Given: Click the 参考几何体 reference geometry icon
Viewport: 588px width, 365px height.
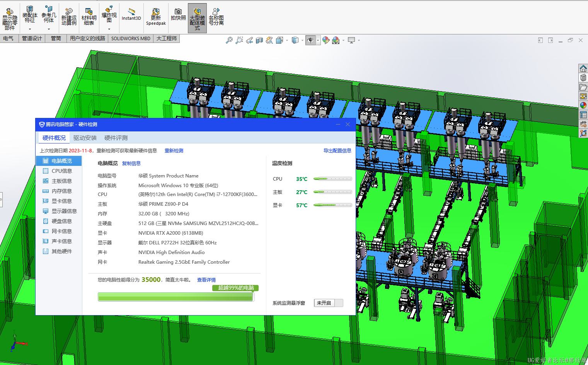Looking at the screenshot, I should pyautogui.click(x=49, y=15).
